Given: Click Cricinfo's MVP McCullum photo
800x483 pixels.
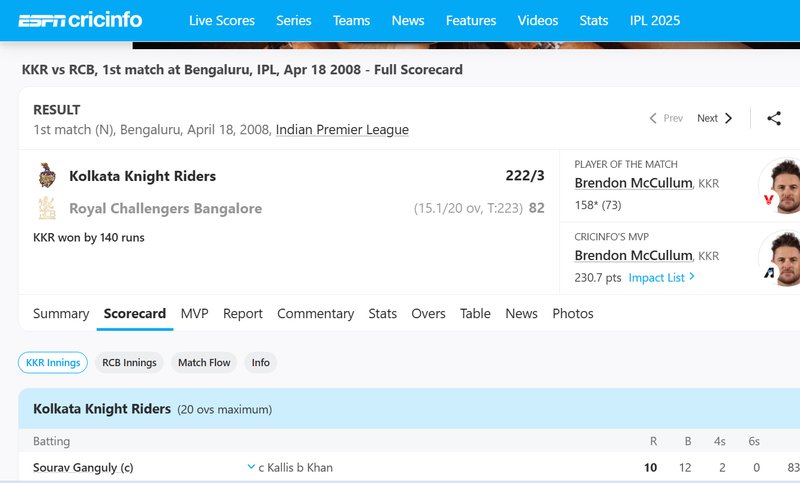Looking at the screenshot, I should 782,258.
